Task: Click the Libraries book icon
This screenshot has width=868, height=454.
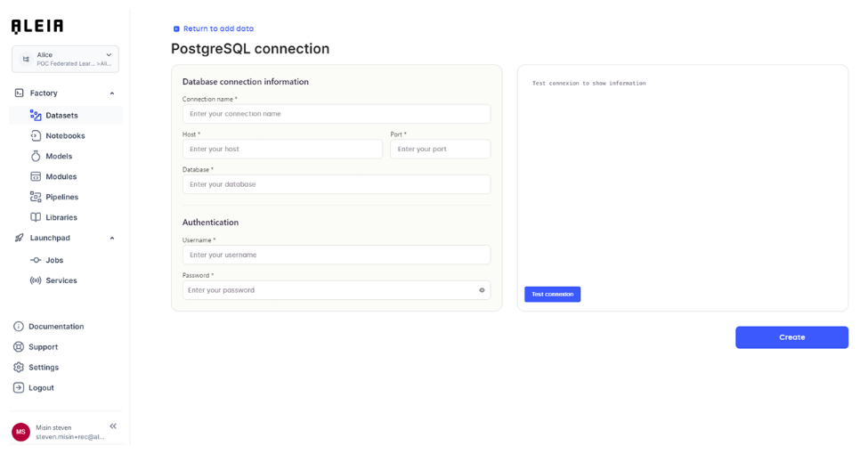Action: coord(36,217)
